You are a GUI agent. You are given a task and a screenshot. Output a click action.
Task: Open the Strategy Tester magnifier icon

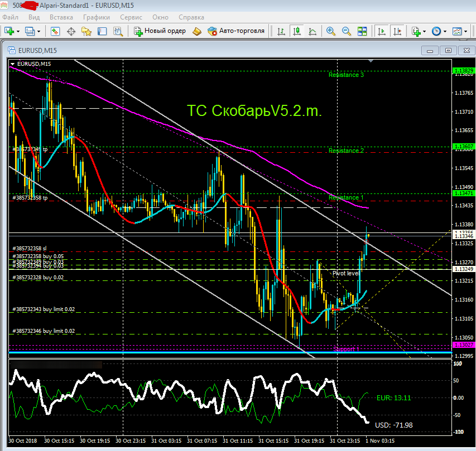click(x=118, y=31)
